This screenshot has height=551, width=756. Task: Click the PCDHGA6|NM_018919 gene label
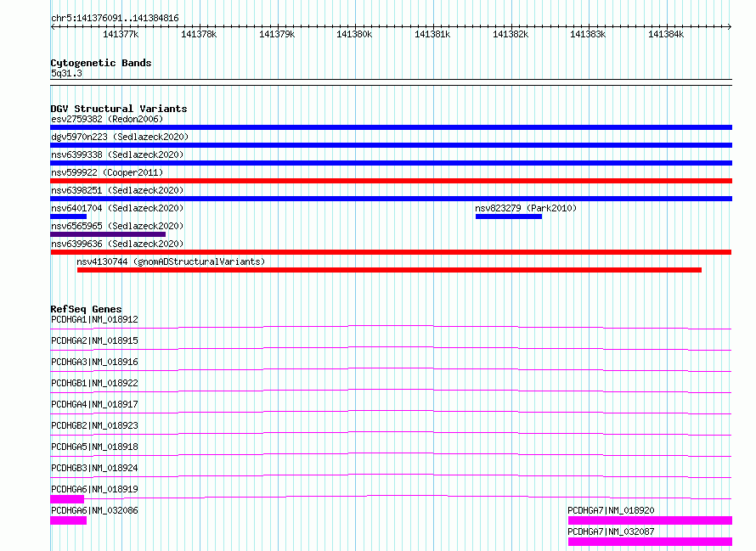point(94,489)
